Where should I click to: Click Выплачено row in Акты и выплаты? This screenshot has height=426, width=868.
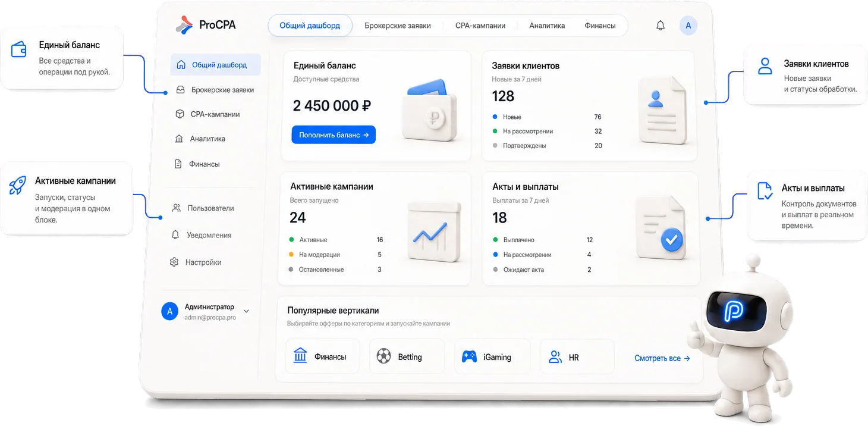click(543, 240)
